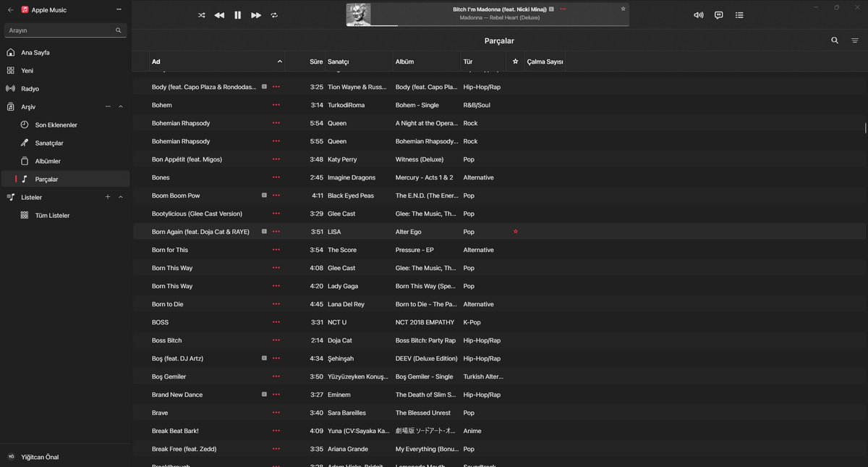The height and width of the screenshot is (467, 868).
Task: Click artist Sara Bareilles
Action: (346, 413)
